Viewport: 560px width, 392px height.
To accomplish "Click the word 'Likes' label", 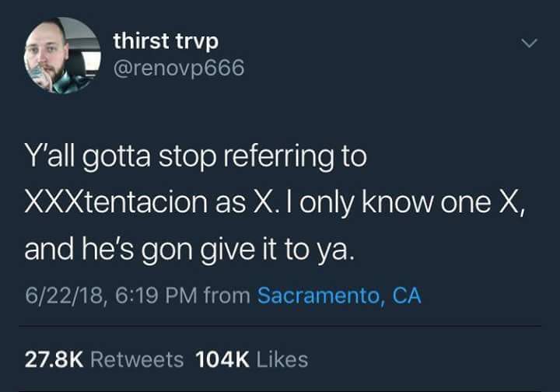I will click(x=282, y=359).
